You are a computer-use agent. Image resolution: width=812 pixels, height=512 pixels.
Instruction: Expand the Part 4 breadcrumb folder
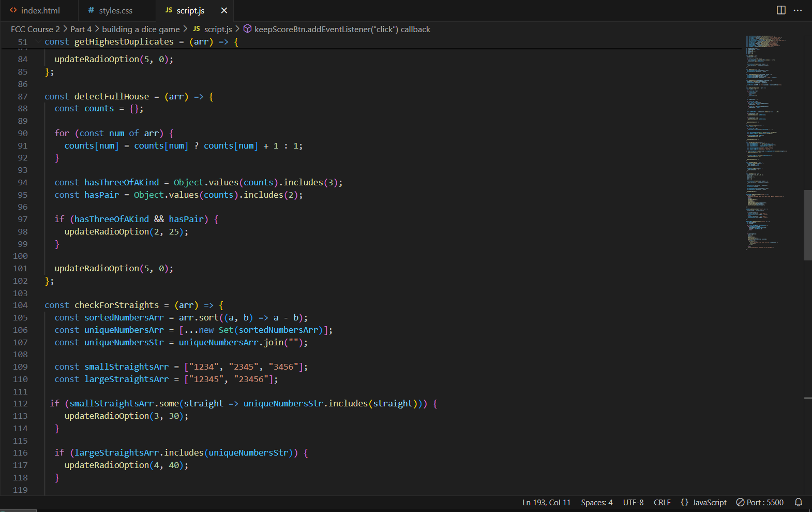[x=81, y=29]
